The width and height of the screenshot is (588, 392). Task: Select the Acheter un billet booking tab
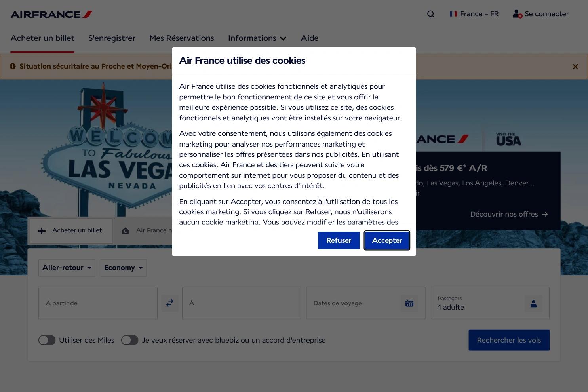pyautogui.click(x=70, y=231)
